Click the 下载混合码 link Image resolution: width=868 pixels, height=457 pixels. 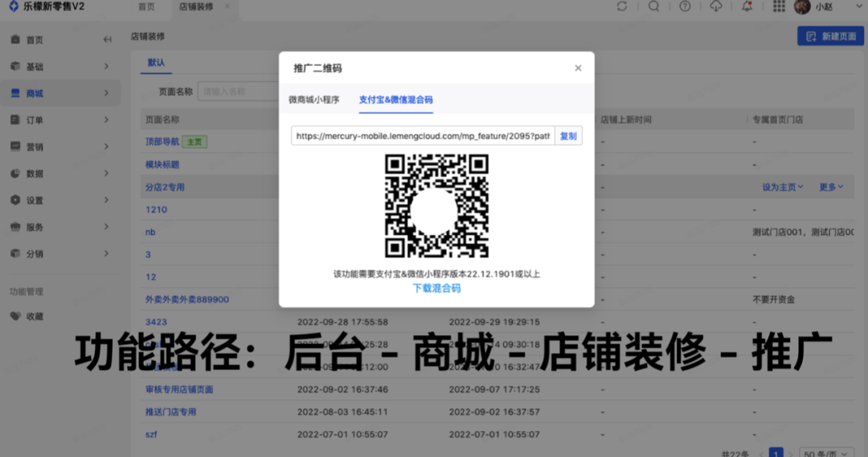pos(436,288)
